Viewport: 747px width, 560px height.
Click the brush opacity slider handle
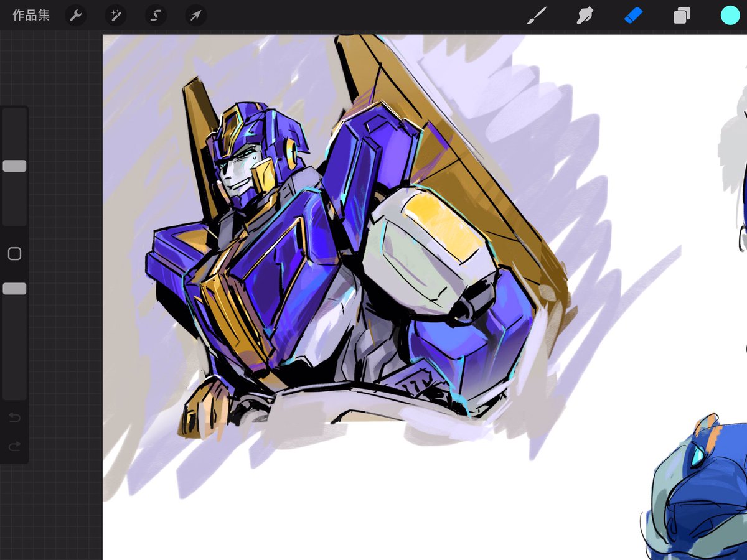(14, 289)
